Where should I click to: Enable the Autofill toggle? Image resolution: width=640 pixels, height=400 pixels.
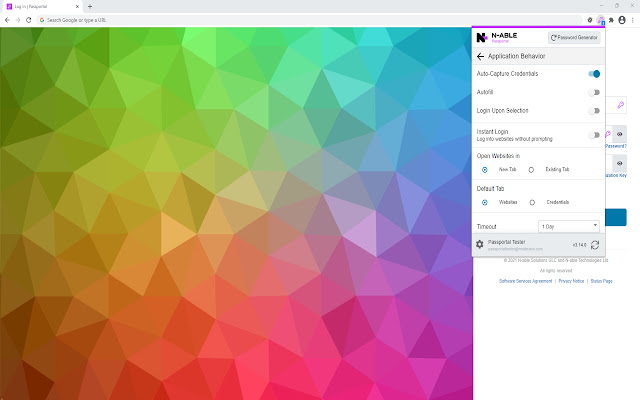coord(594,92)
